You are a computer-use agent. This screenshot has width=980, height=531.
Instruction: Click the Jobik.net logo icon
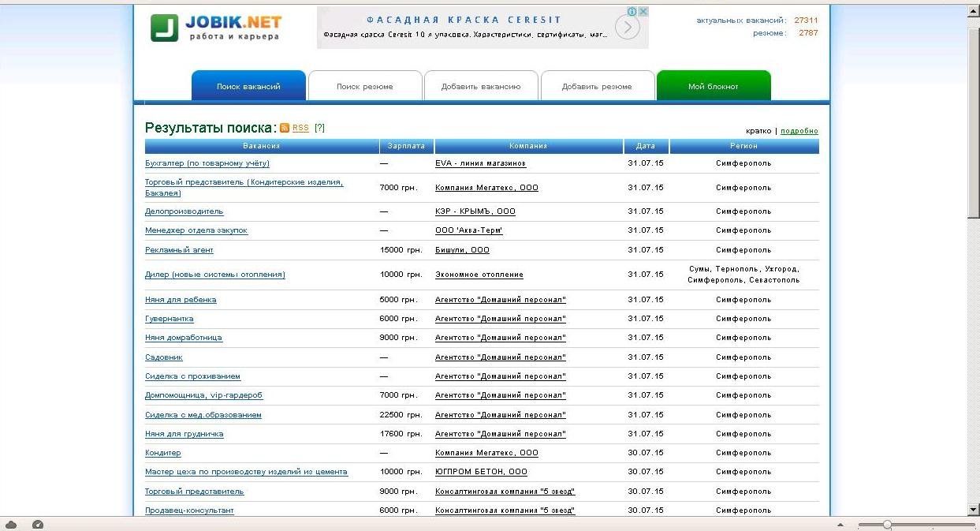click(x=165, y=28)
